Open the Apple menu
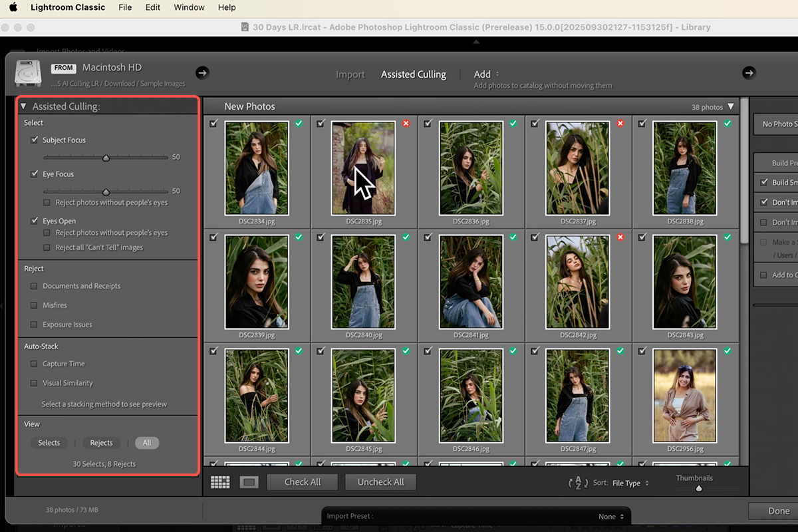798x532 pixels. click(x=13, y=7)
